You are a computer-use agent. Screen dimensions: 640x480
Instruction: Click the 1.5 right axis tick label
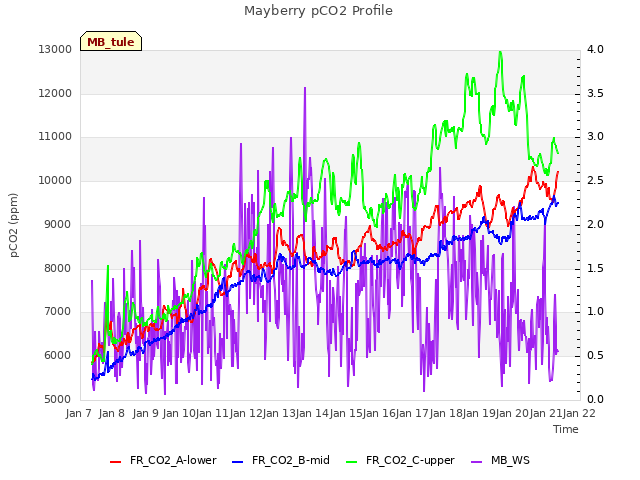[x=595, y=268]
